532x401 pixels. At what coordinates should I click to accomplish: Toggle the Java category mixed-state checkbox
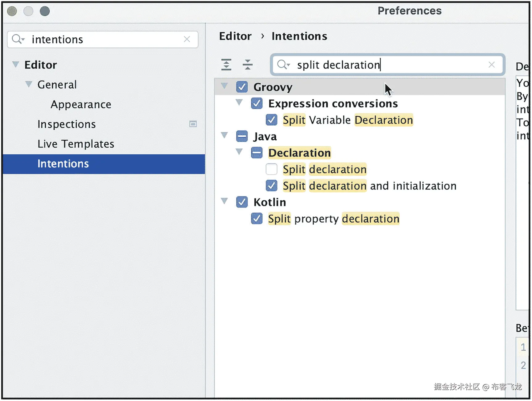[242, 136]
